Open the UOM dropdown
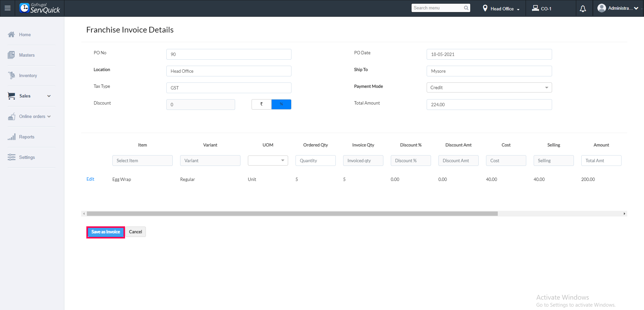Viewport: 644px width, 310px height. click(x=268, y=161)
